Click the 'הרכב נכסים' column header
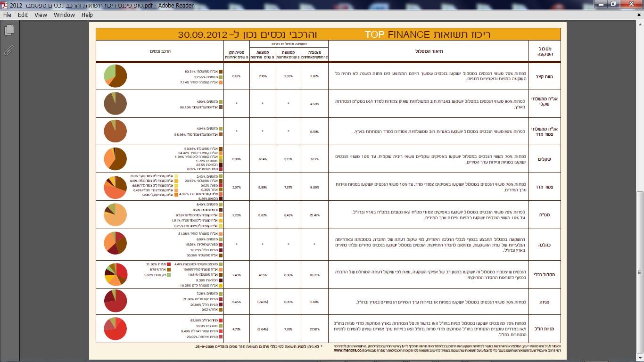 [160, 50]
